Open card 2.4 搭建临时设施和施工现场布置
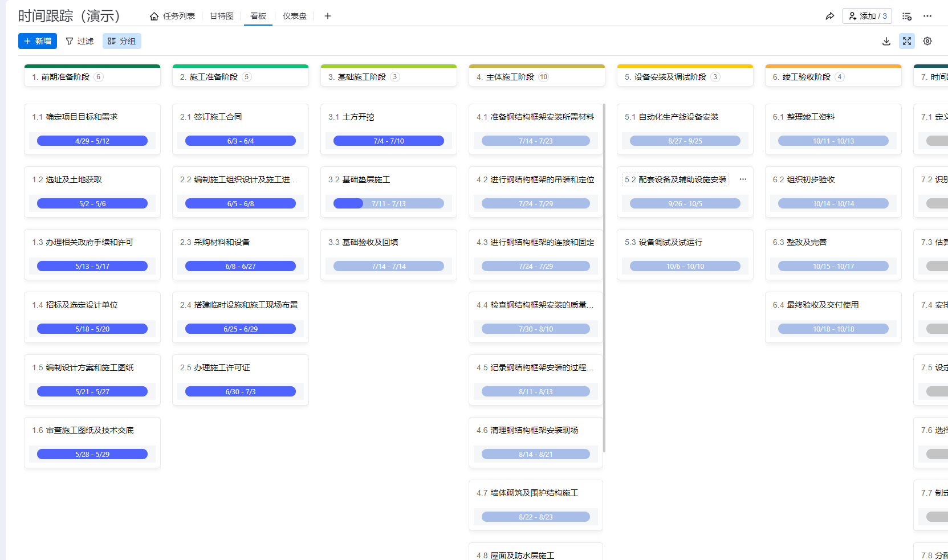 click(241, 317)
